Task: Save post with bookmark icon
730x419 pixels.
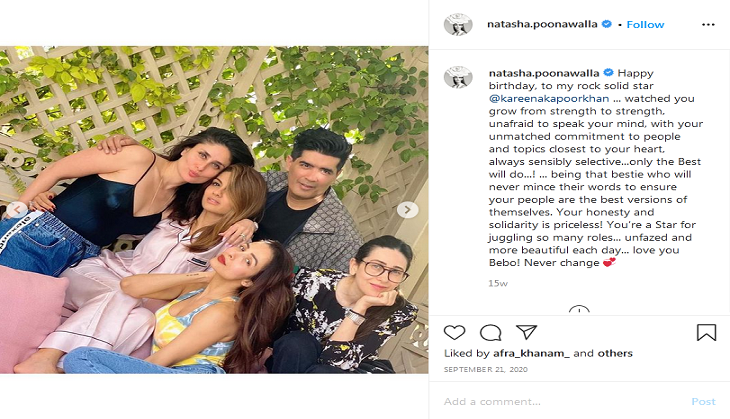Action: tap(706, 332)
